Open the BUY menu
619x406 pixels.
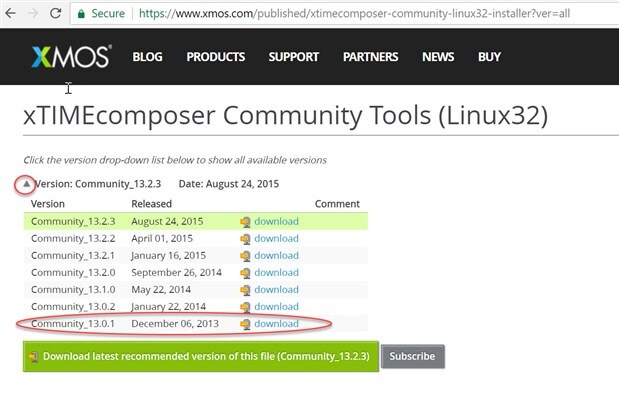coord(489,57)
